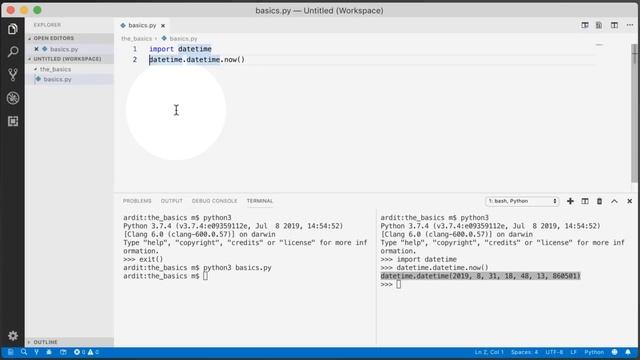Open the editor More Actions ellipsis
The height and width of the screenshot is (360, 640).
[630, 25]
